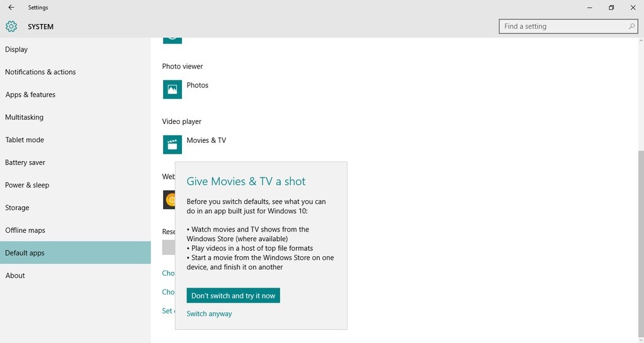644x343 pixels.
Task: Click the back arrow in the title bar
Action: pyautogui.click(x=11, y=8)
